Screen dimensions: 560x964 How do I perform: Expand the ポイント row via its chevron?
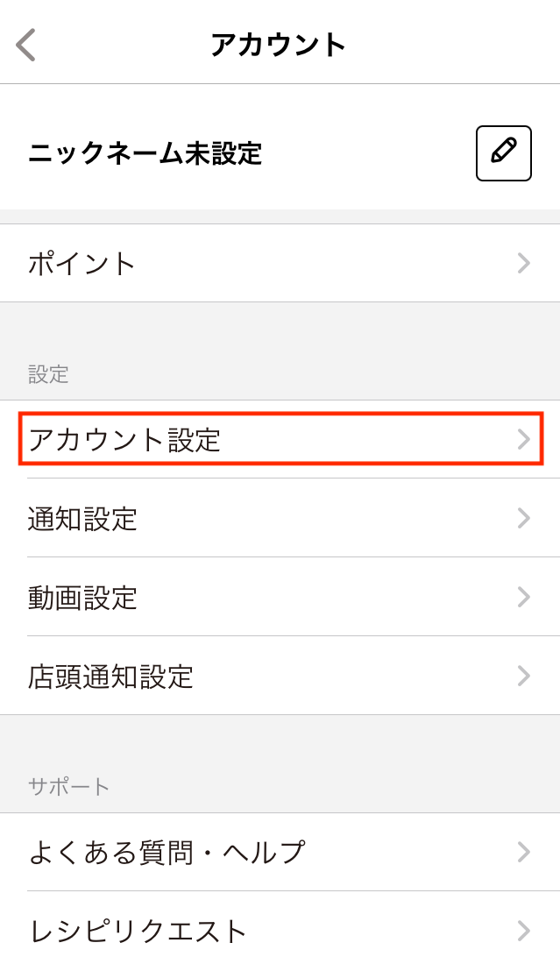click(523, 263)
